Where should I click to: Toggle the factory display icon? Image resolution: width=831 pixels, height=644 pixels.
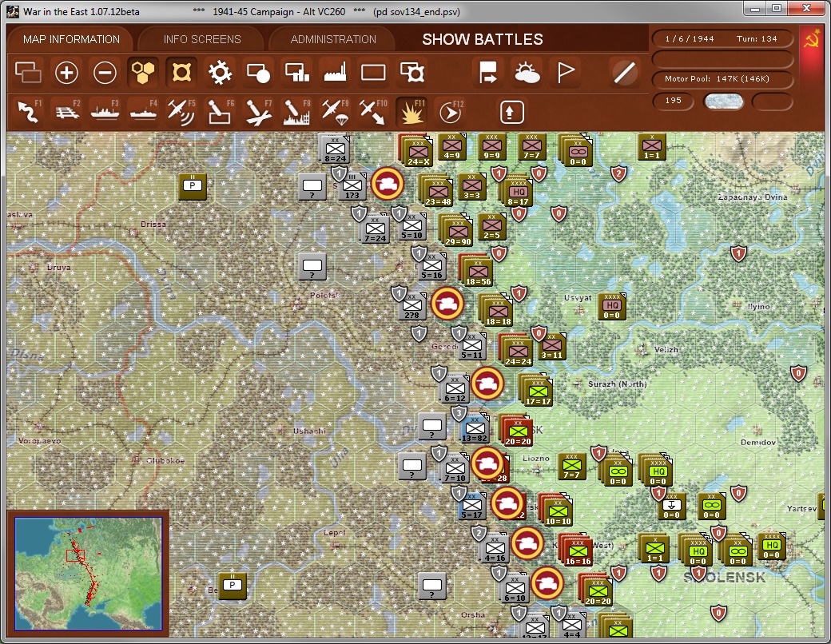pyautogui.click(x=335, y=72)
